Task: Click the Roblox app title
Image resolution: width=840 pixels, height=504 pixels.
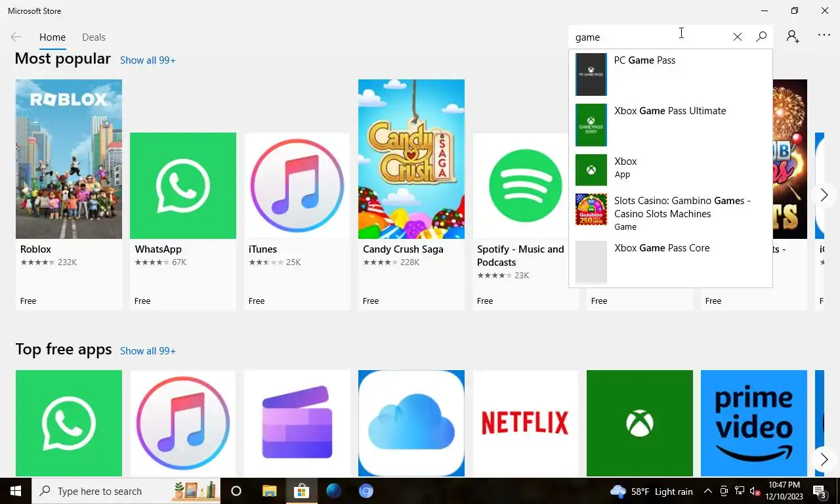Action: pos(35,249)
